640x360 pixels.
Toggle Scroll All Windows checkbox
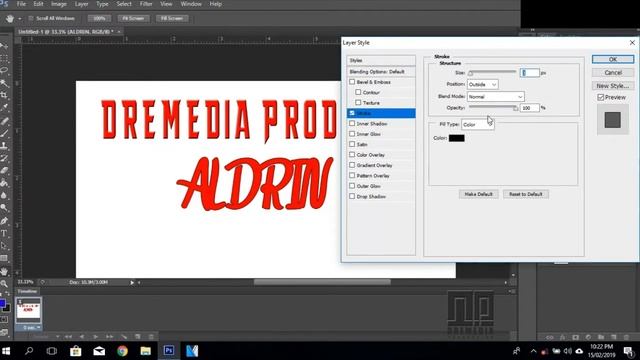[x=31, y=18]
